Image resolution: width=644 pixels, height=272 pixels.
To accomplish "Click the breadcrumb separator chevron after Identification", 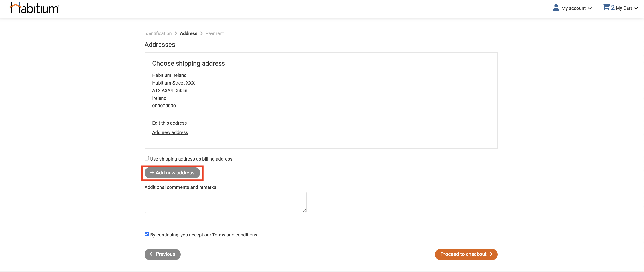I will pos(176,33).
